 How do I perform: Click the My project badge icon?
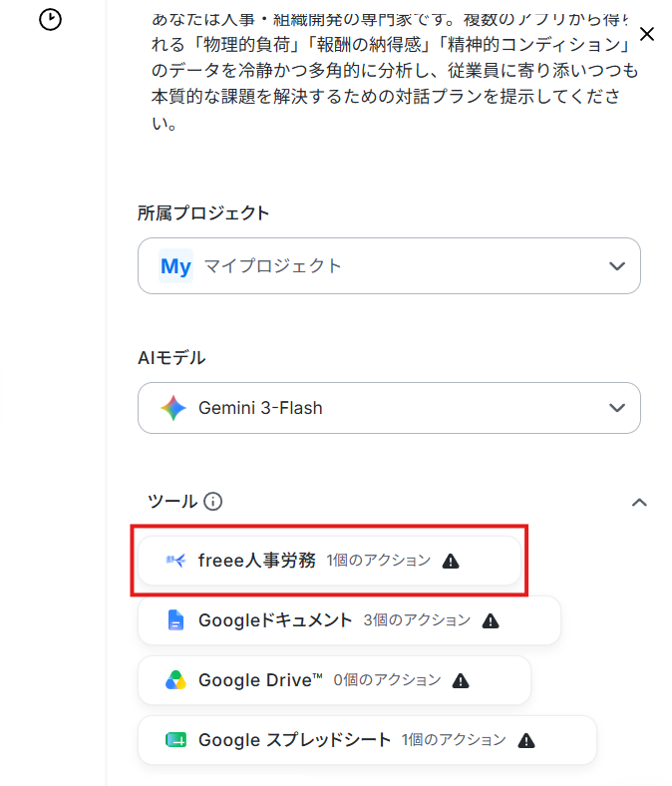tap(175, 265)
